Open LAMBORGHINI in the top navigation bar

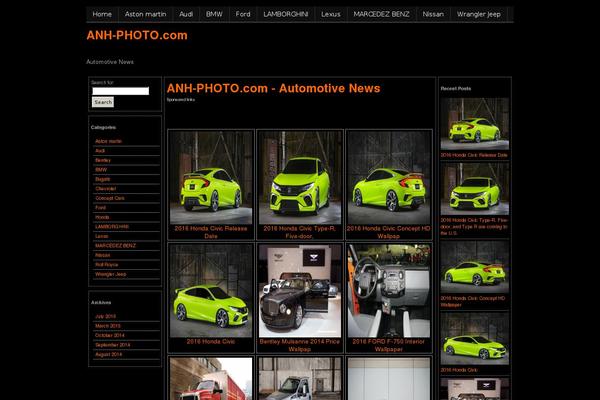(x=285, y=14)
